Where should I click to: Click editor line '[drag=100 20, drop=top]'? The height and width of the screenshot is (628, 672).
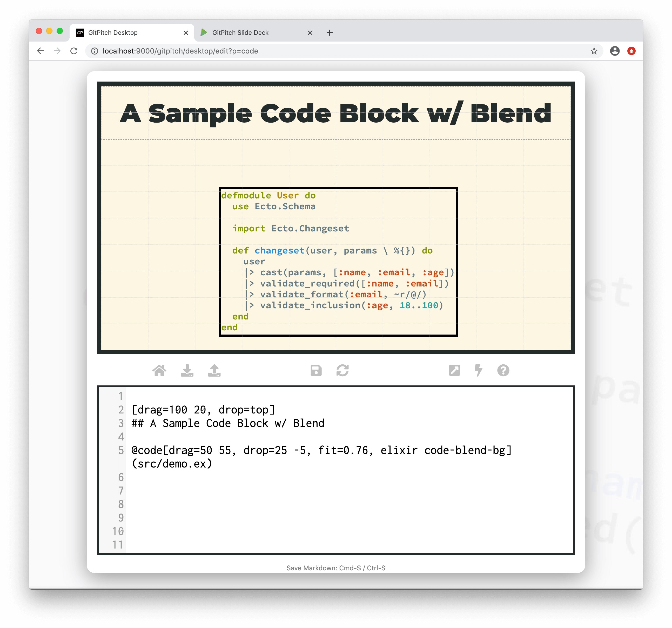(203, 410)
